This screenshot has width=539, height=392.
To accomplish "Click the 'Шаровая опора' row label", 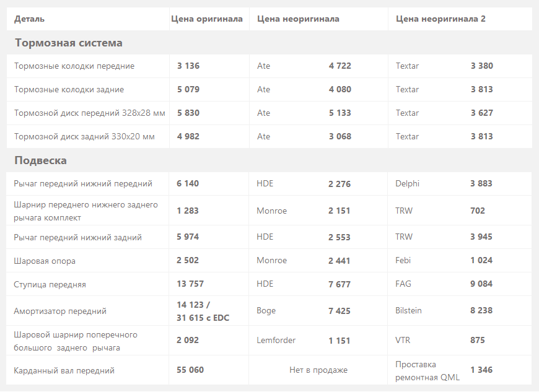I will [45, 261].
